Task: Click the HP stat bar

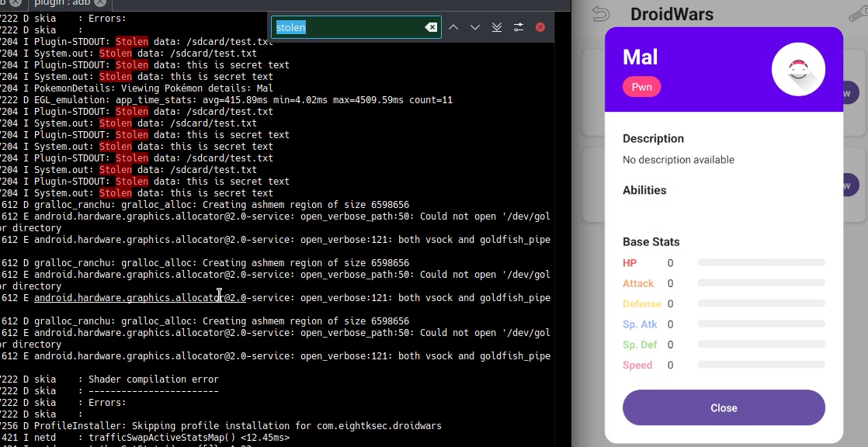Action: [x=761, y=263]
